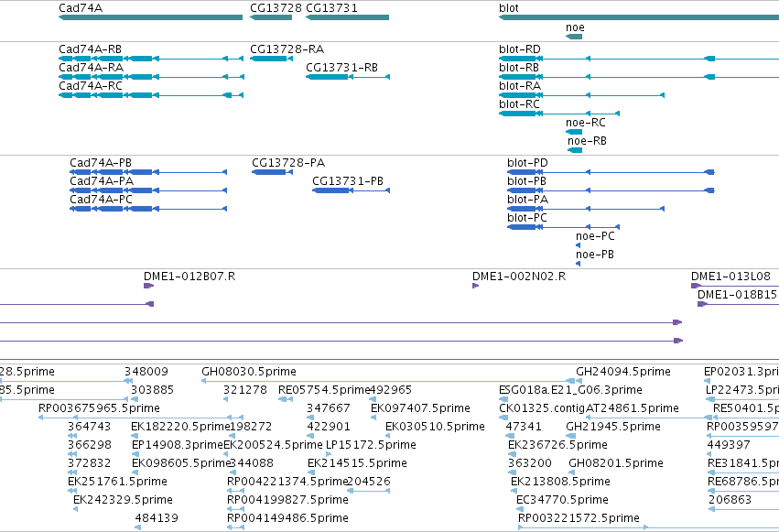The image size is (779, 532).
Task: Click the blot-PB protein label
Action: click(x=526, y=181)
